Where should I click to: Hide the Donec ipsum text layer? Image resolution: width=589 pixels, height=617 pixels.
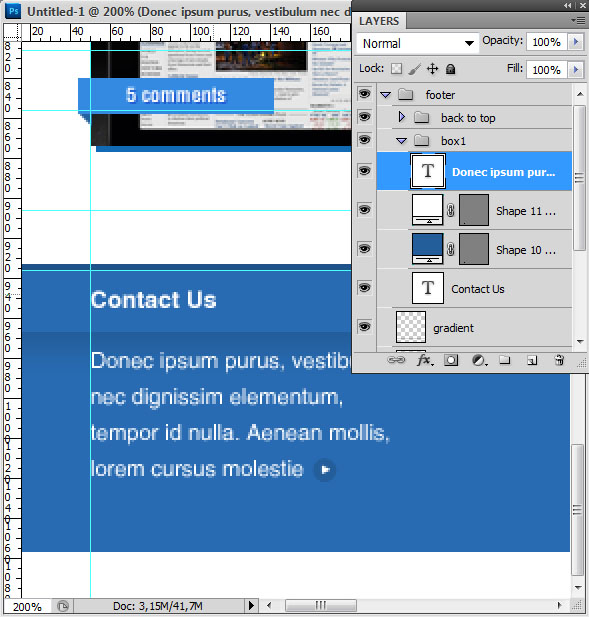(x=364, y=171)
